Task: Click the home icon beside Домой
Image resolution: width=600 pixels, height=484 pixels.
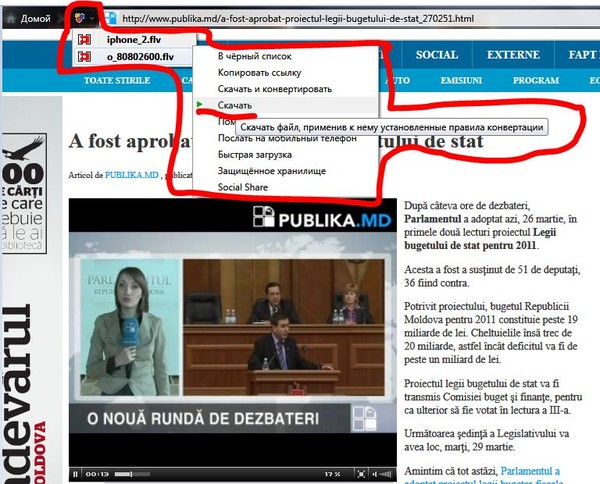Action: tap(11, 18)
